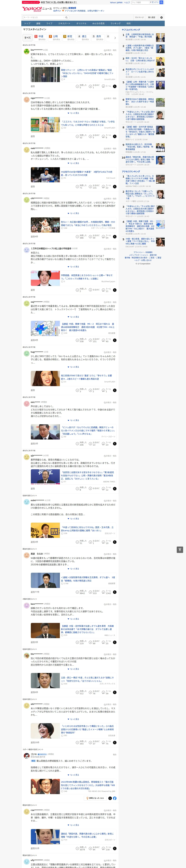Click in the keyword search field
Image resolution: width=186 pixels, height=868 pixels.
44,17
